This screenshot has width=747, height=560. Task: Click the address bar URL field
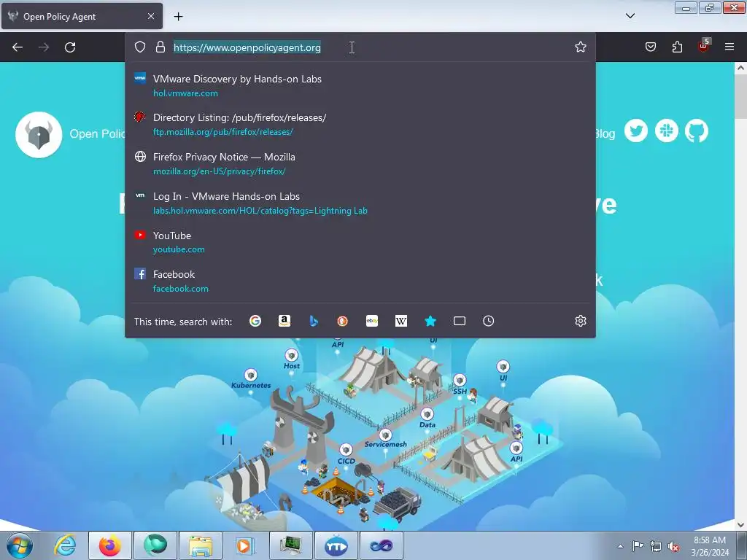point(362,47)
